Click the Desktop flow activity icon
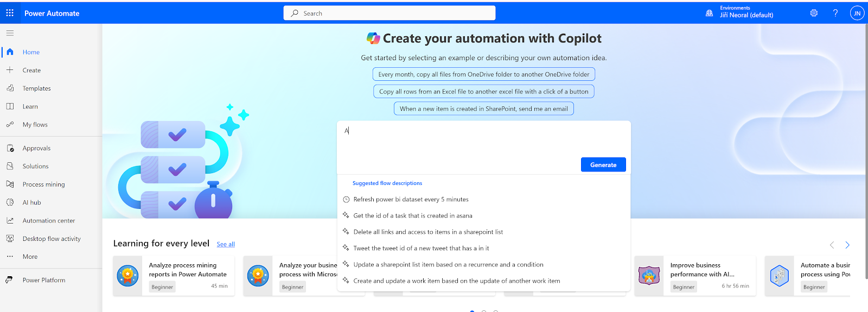 (10, 239)
